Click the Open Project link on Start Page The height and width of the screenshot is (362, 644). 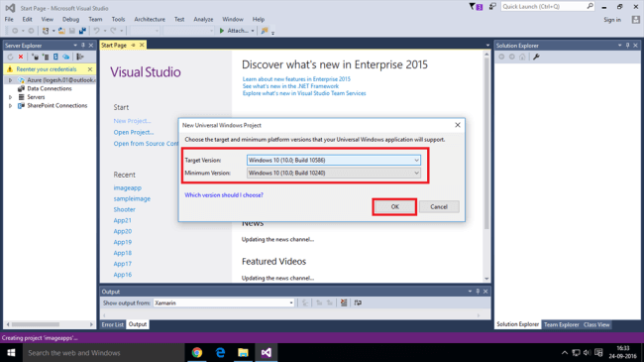click(134, 133)
